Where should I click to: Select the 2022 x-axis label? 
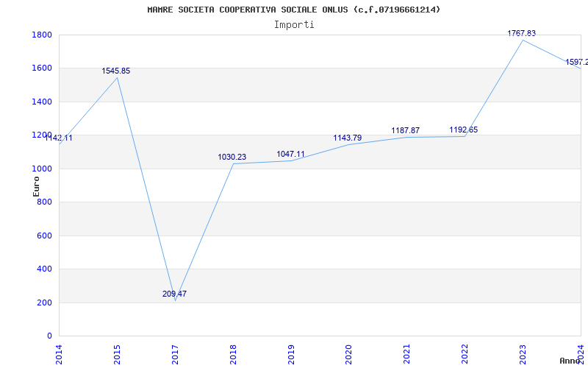pyautogui.click(x=465, y=354)
